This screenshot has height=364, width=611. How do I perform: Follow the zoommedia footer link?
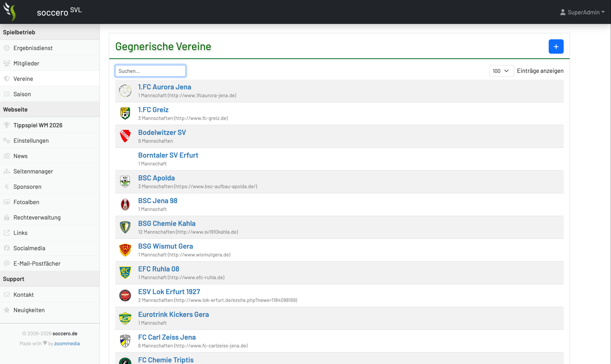pyautogui.click(x=67, y=343)
